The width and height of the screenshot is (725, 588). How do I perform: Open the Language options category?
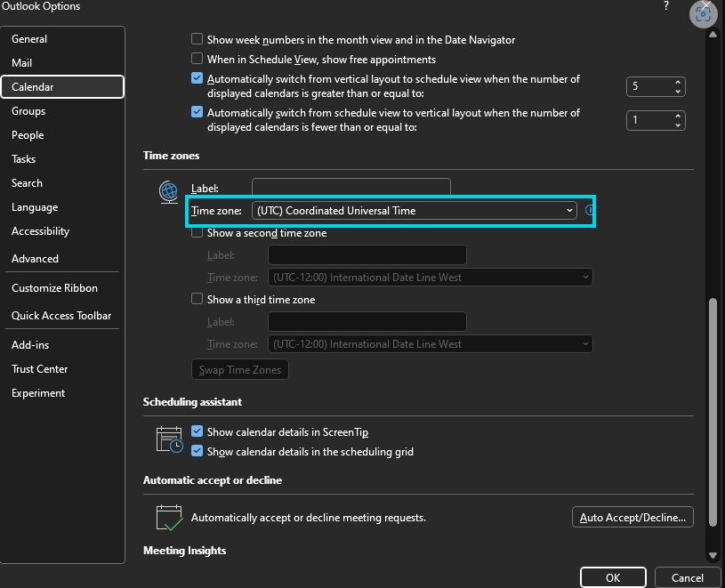62,207
